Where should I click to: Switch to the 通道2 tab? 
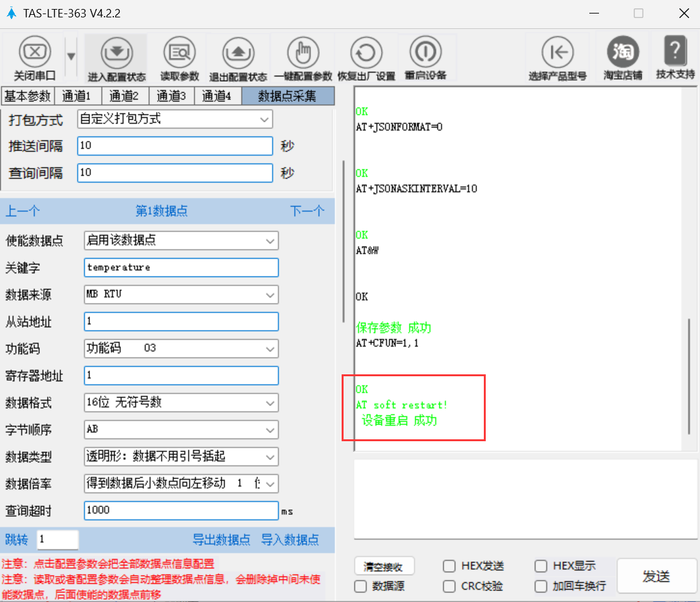point(124,96)
